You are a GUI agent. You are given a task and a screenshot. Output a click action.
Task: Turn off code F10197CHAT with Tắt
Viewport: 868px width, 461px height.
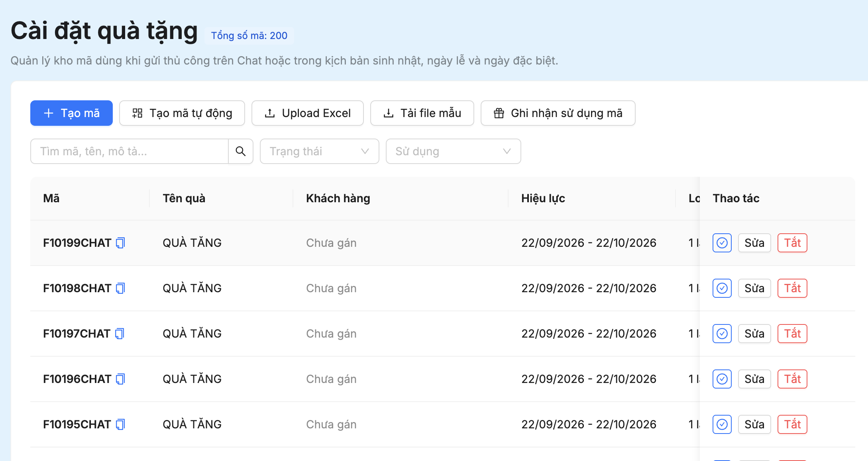793,334
